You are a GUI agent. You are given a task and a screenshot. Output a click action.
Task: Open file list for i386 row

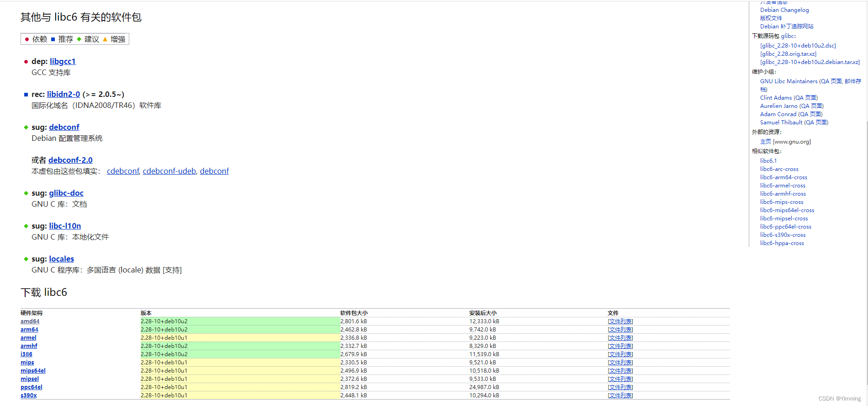point(620,354)
